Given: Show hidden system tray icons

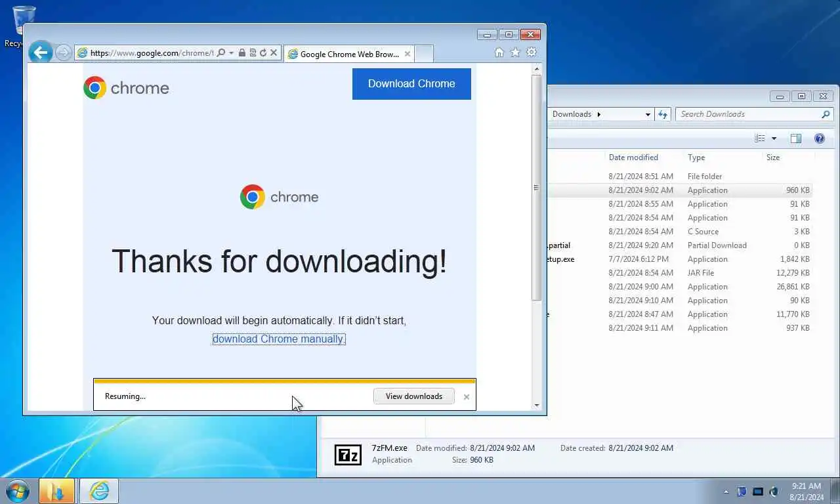Looking at the screenshot, I should 726,492.
